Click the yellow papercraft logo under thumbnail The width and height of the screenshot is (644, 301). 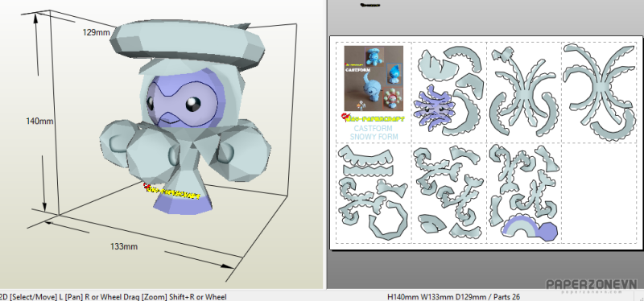click(x=373, y=118)
